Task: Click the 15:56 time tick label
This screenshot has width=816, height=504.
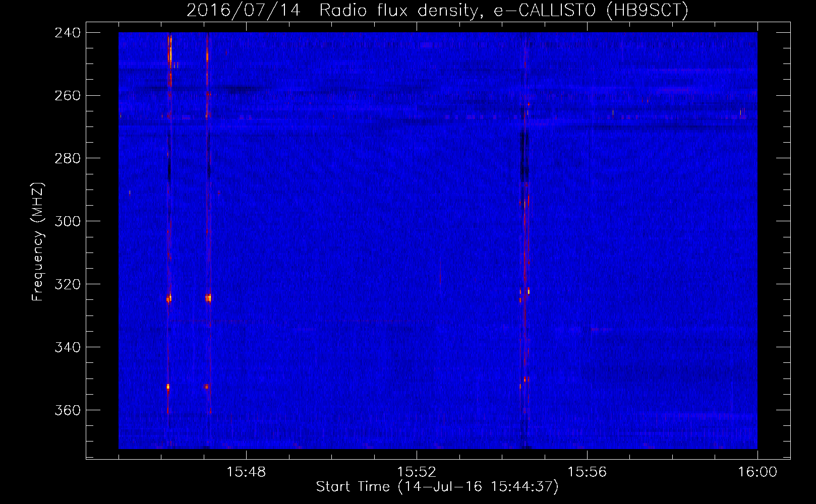Action: click(587, 472)
